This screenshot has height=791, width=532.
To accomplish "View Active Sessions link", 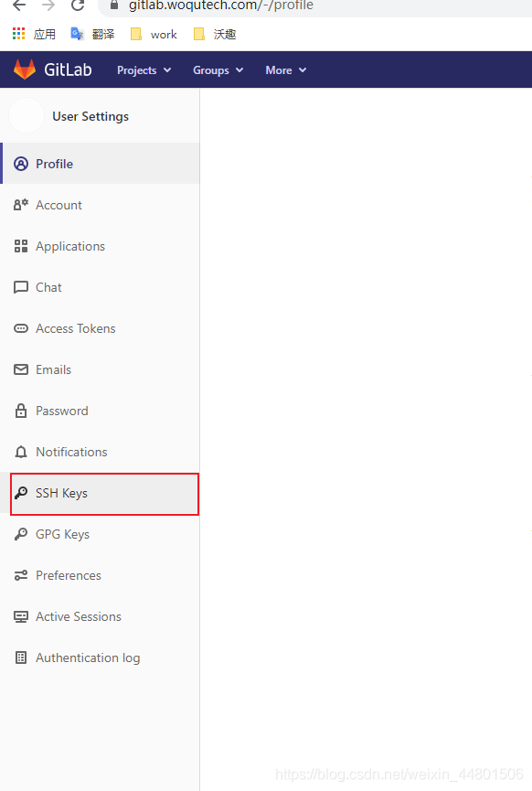I will point(101,616).
